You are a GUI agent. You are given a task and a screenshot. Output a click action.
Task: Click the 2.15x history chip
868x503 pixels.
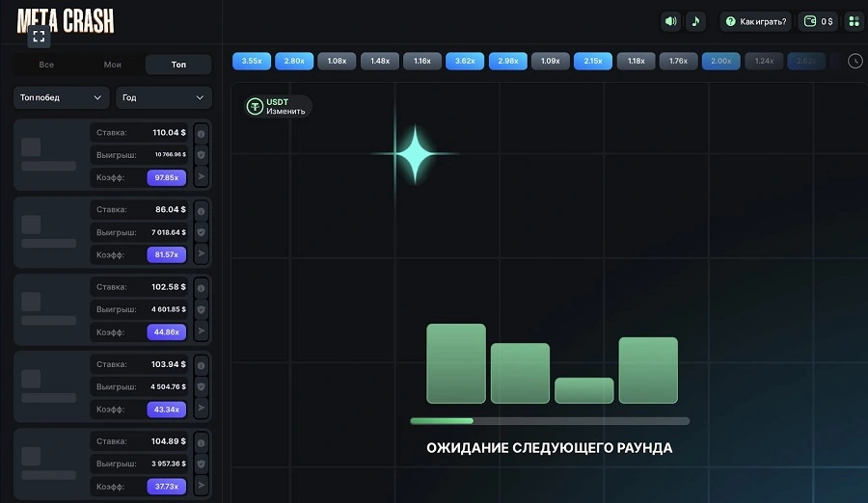pos(593,61)
